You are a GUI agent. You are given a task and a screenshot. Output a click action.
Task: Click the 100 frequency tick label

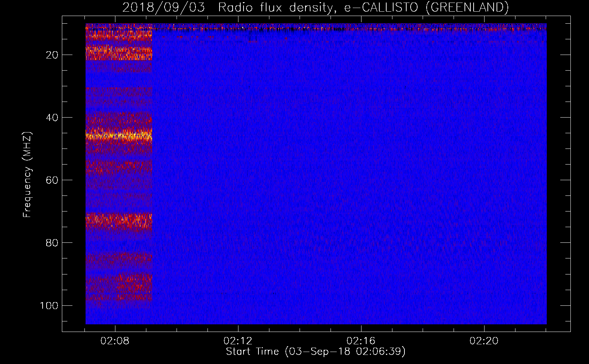point(49,305)
